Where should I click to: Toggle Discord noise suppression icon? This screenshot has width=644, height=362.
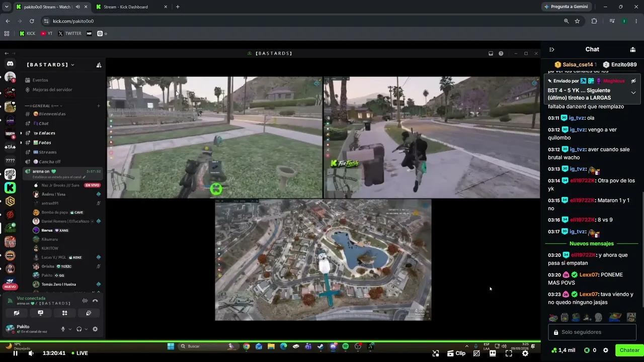tap(85, 301)
